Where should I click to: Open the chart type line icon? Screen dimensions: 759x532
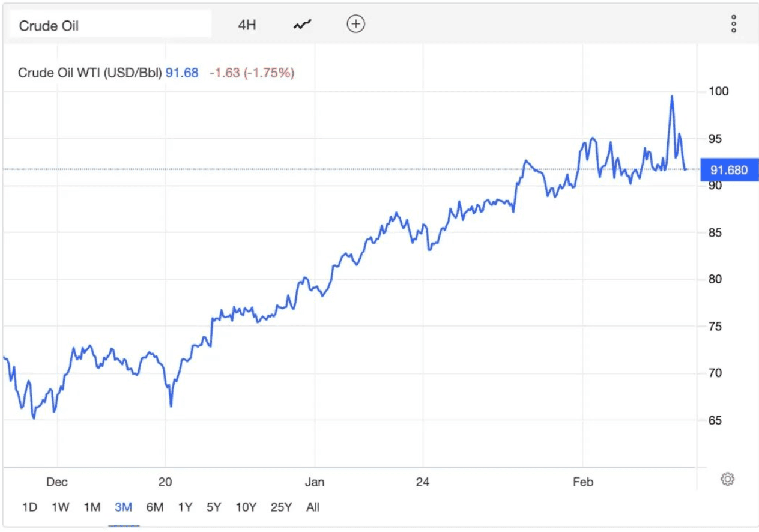tap(303, 25)
